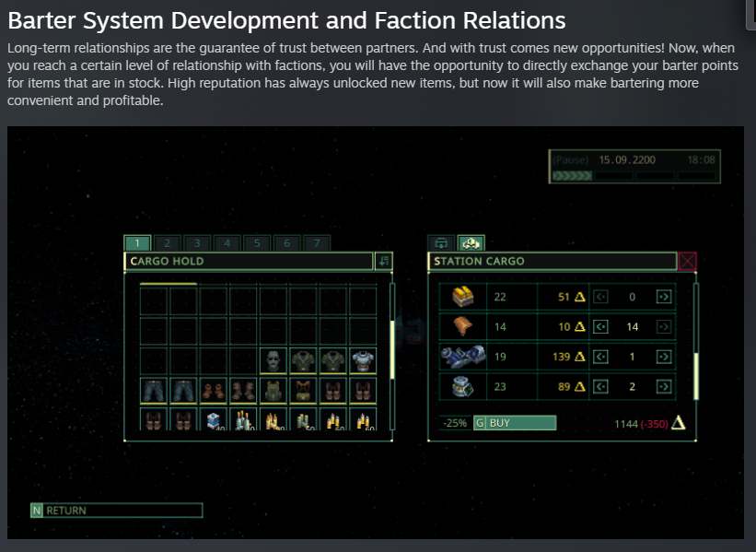This screenshot has height=552, width=756.
Task: Decrease buy quantity for the metal canister
Action: point(600,386)
